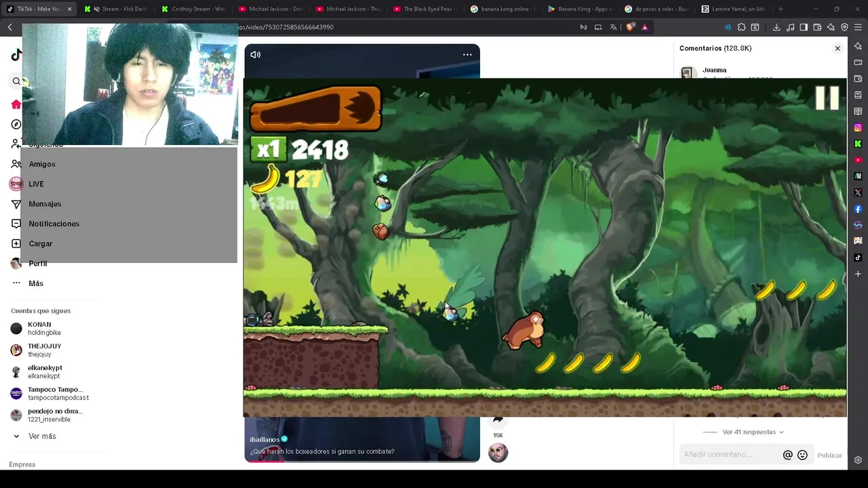The height and width of the screenshot is (488, 868).
Task: Close the TikTok browser tab
Action: tap(69, 9)
